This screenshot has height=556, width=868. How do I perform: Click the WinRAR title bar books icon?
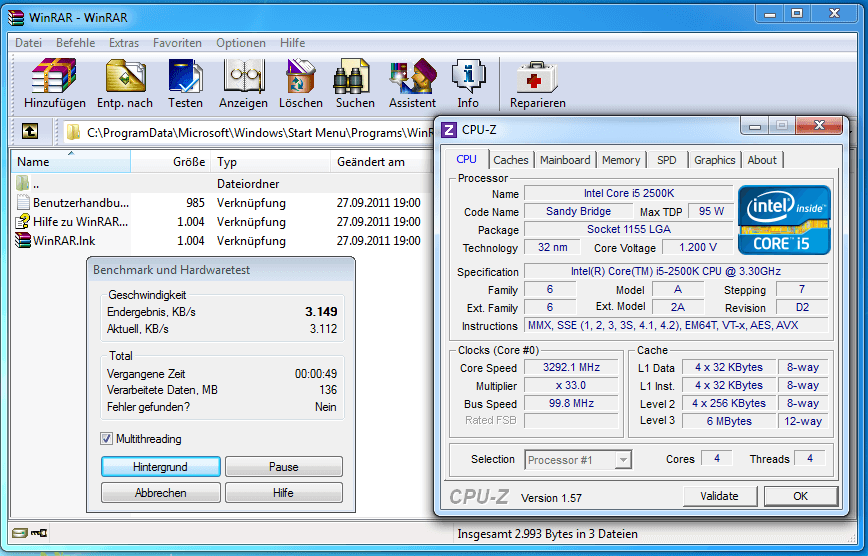[x=16, y=17]
